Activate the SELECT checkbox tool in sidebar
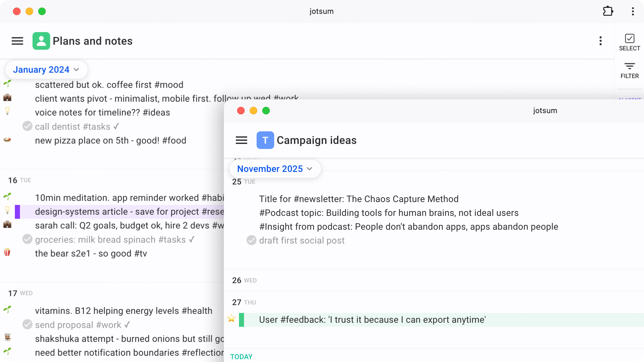The image size is (644, 362). tap(630, 42)
